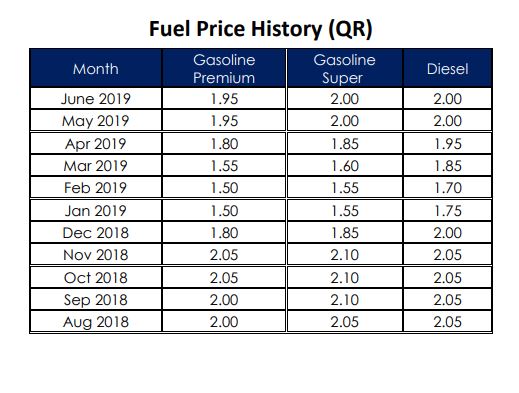Select Mar 2019 Diesel value 1.85
This screenshot has width=519, height=393.
coord(447,166)
